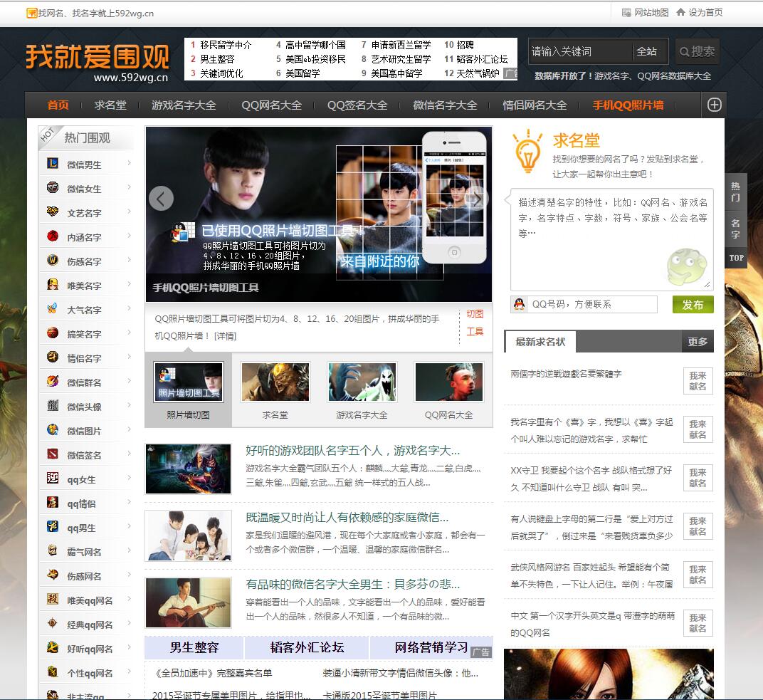Click the plus icon in navigation bar

coord(714,105)
